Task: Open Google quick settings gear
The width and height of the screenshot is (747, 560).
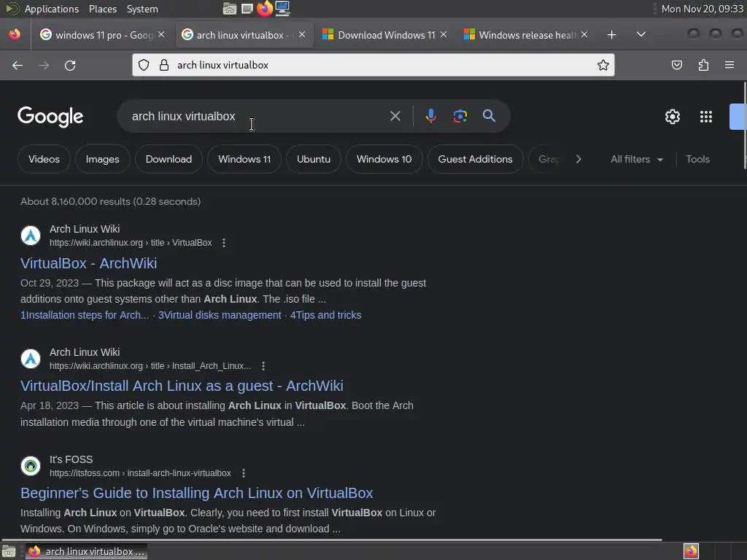Action: (672, 117)
